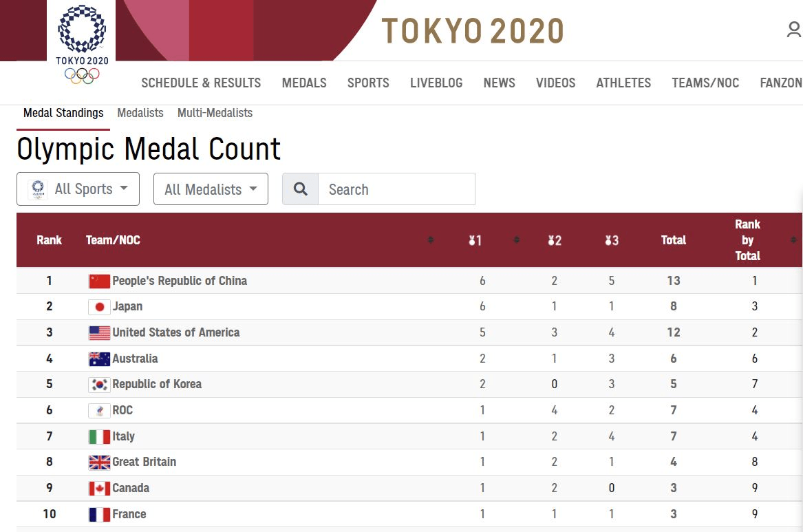803x532 pixels.
Task: Sort table by Rank by Total arrows
Action: pyautogui.click(x=793, y=240)
